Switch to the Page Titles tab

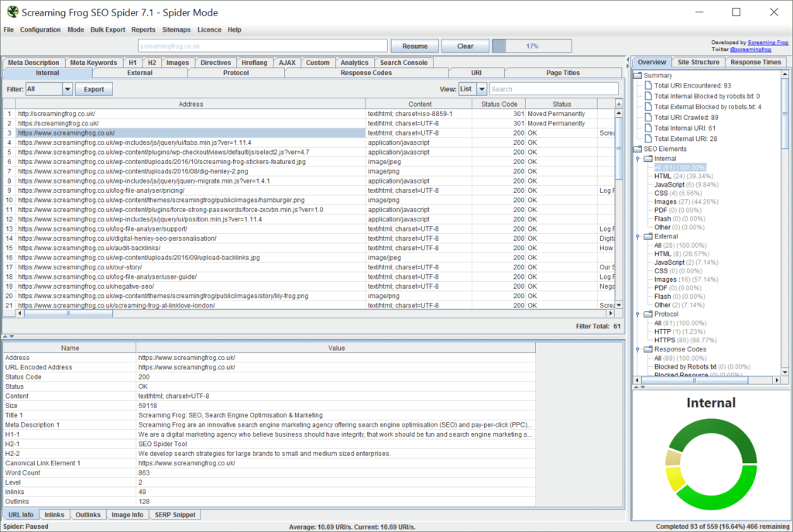point(563,73)
